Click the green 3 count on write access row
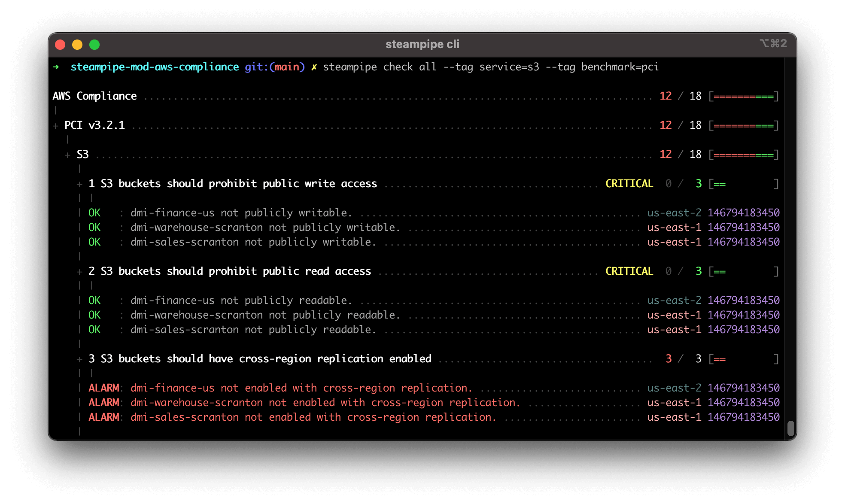The image size is (845, 504). [x=699, y=184]
